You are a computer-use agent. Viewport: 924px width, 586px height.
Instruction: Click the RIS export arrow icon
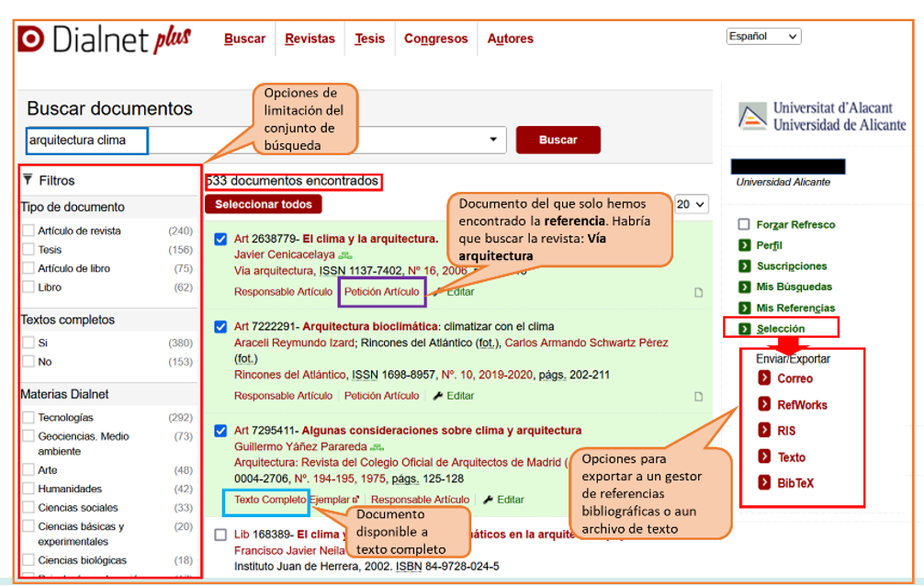coord(764,430)
